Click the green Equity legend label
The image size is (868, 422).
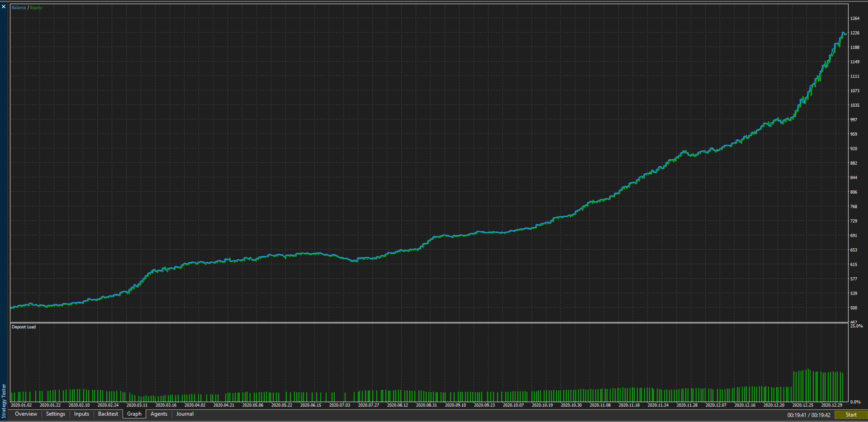click(x=36, y=8)
